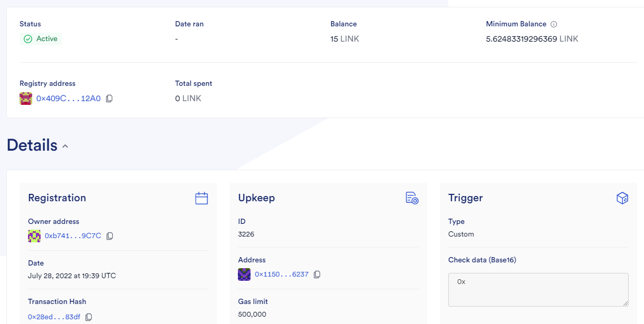
Task: Select the trigger type Custom
Action: [461, 234]
